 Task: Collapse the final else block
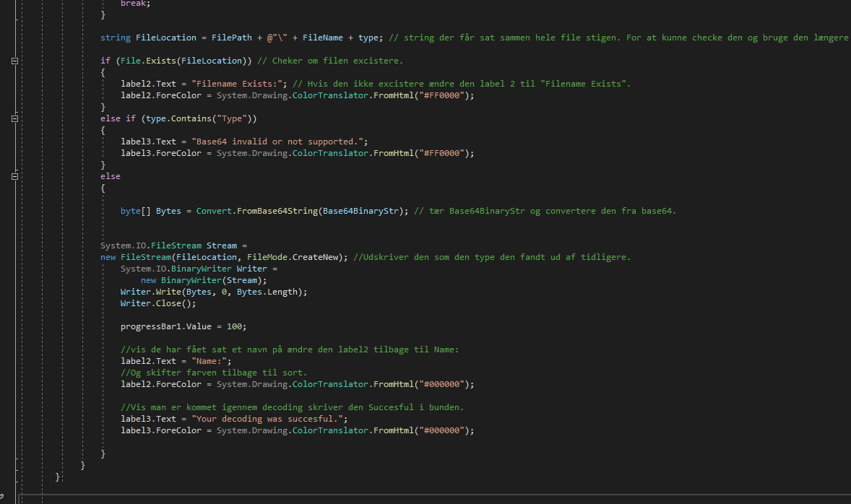pyautogui.click(x=14, y=176)
